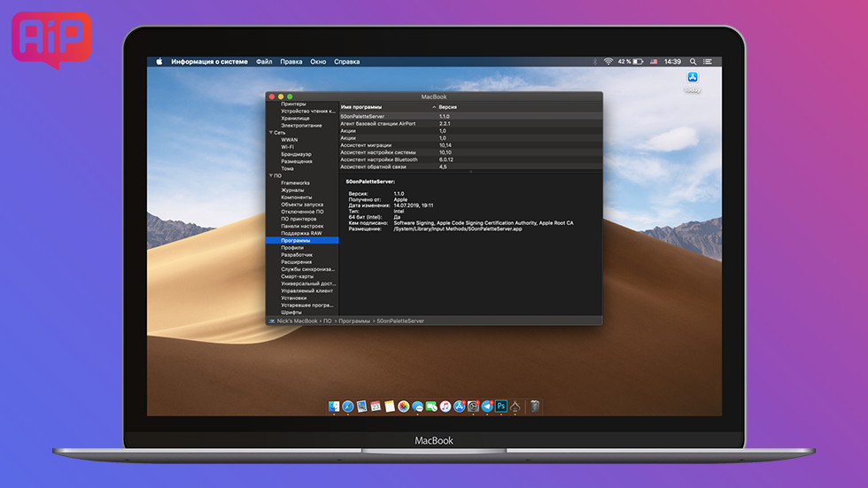This screenshot has height=488, width=868.
Task: Open the Trash in the Dock
Action: coord(535,407)
